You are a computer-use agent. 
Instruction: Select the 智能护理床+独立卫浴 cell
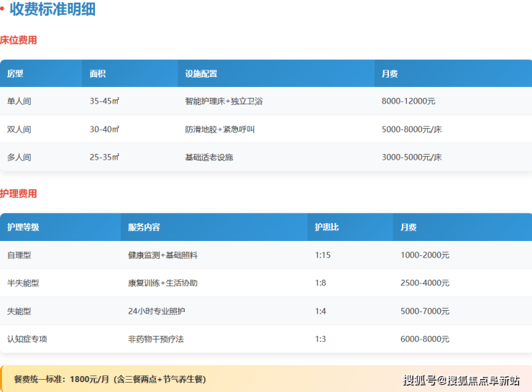[x=224, y=101]
